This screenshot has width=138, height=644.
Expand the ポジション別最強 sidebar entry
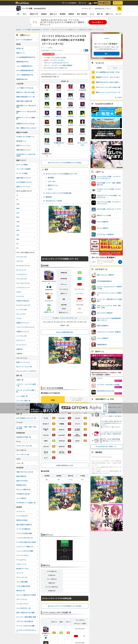[x=27, y=165]
